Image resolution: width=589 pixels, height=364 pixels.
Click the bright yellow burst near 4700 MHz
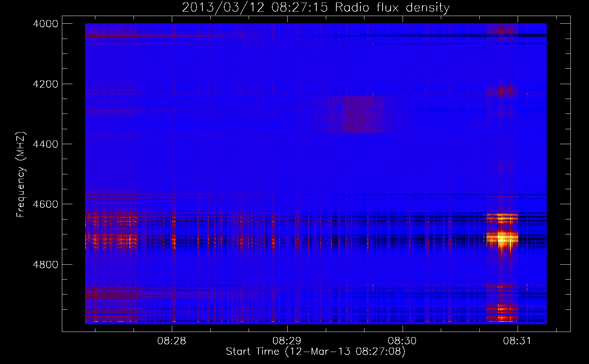502,239
